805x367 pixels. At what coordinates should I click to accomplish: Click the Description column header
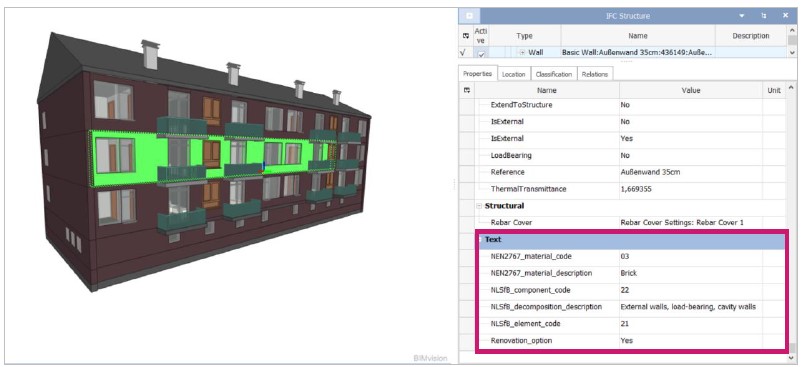click(750, 36)
